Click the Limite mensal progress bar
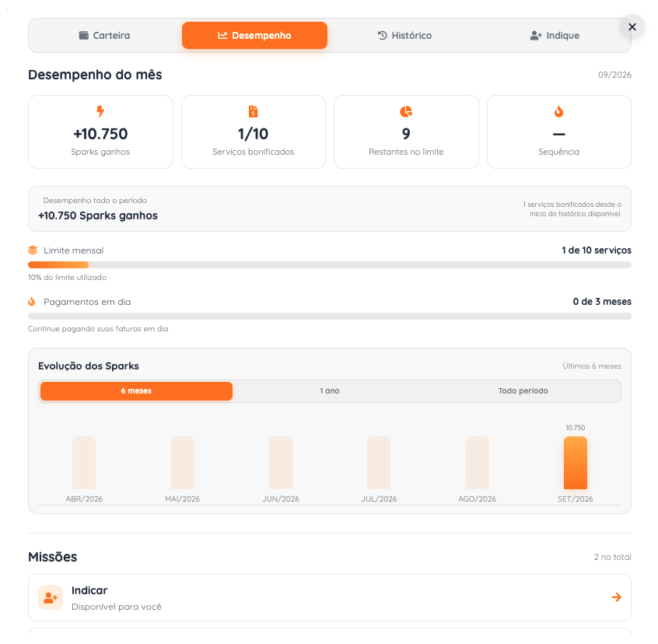The image size is (658, 644). point(330,264)
